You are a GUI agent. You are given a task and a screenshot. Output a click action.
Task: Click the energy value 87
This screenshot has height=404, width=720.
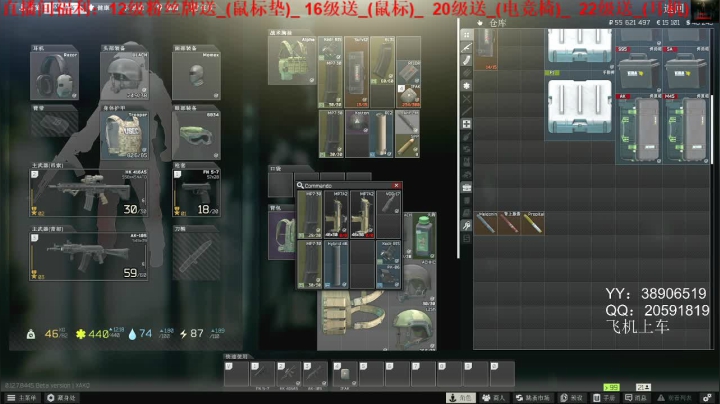(197, 333)
